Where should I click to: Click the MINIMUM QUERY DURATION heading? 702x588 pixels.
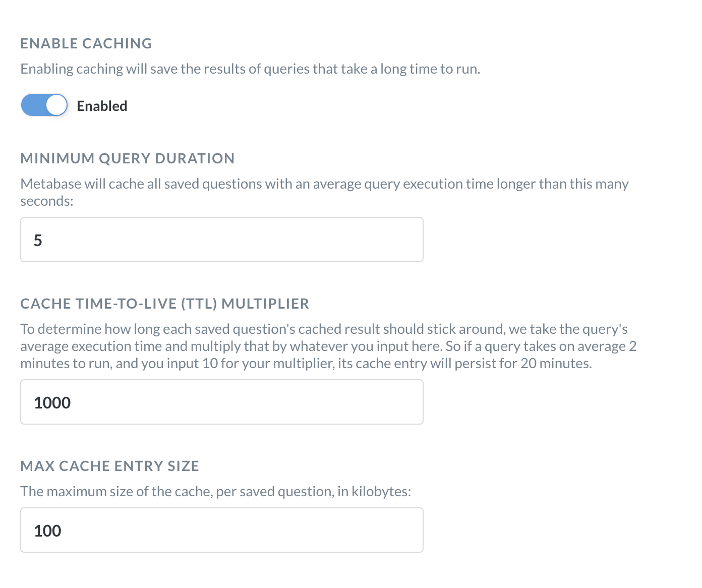(127, 158)
